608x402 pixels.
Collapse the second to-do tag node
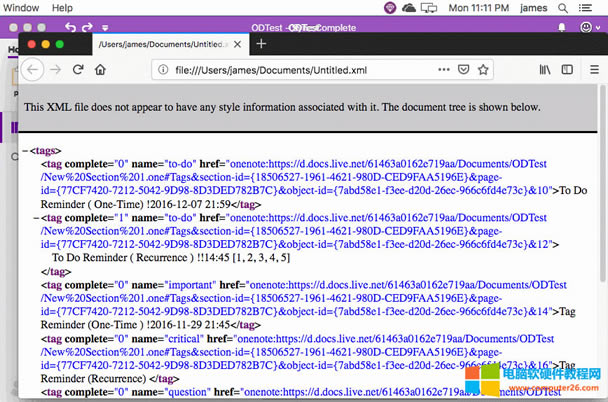coord(37,216)
